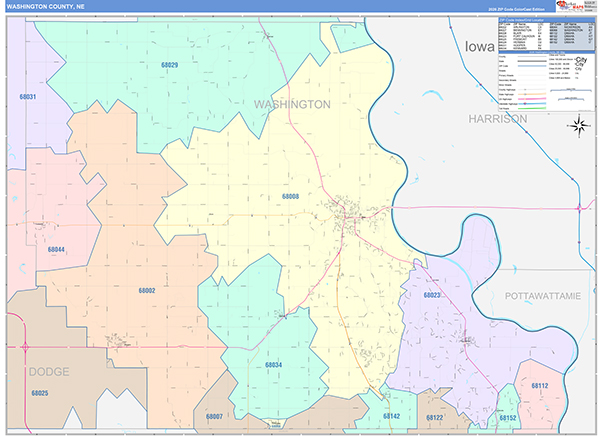Viewport: 600px width, 436px height.
Task: Click the Blair city street cluster on map
Action: pyautogui.click(x=346, y=214)
